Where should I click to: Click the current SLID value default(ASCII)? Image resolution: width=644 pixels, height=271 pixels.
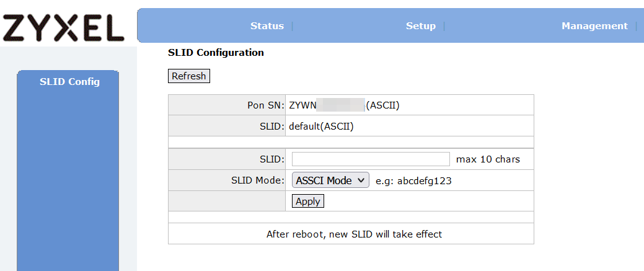[321, 127]
